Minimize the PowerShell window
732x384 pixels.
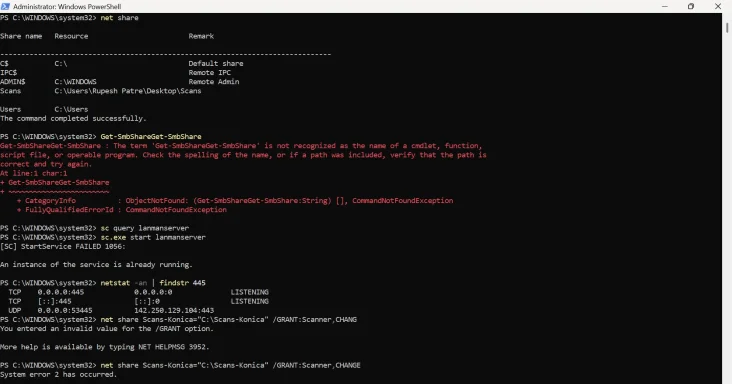[x=665, y=6]
